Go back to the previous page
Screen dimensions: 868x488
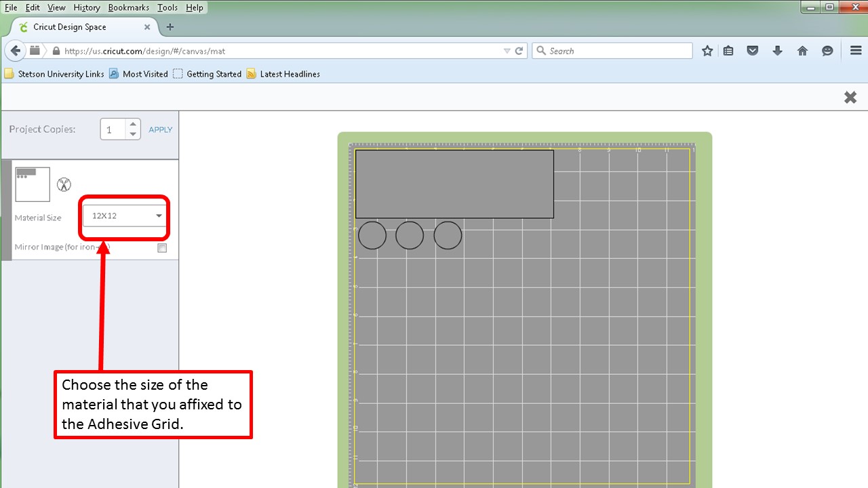pos(16,51)
